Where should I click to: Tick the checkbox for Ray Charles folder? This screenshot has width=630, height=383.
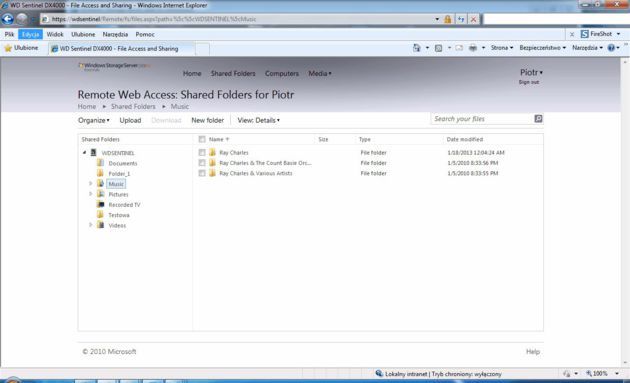pyautogui.click(x=202, y=152)
